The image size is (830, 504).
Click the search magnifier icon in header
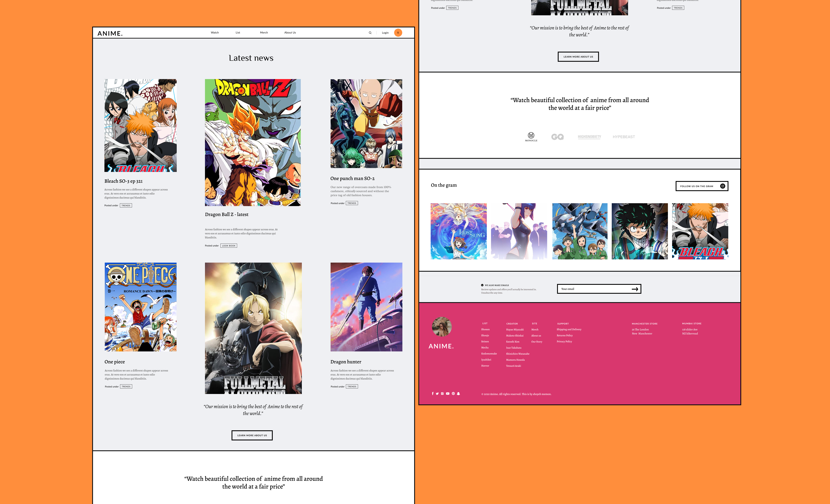pos(370,33)
